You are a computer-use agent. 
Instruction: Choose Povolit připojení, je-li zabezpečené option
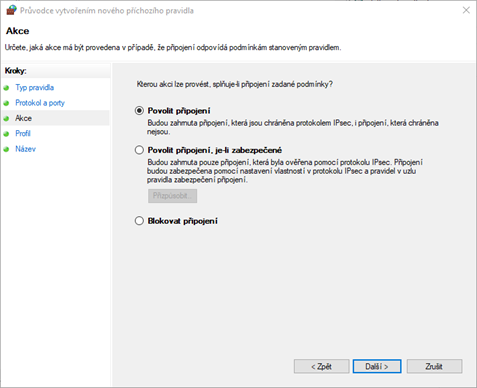[x=139, y=150]
